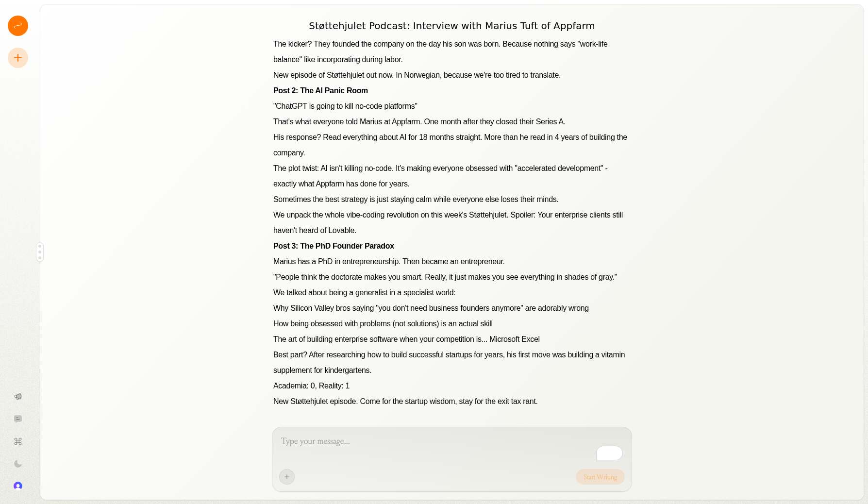Screen dimensions: 868x504
Task: Click the sidebar expand handle on the left edge
Action: (x=40, y=252)
